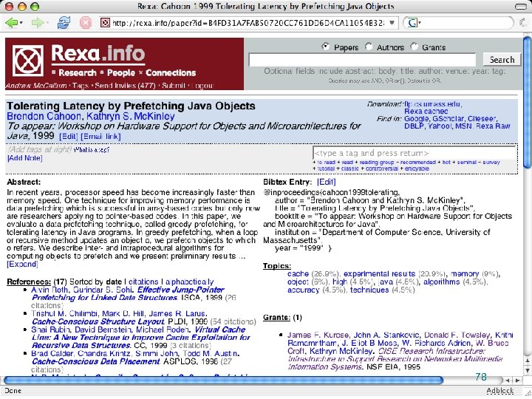Open Effective Jump-Pointer Prefetching reference

pos(128,294)
